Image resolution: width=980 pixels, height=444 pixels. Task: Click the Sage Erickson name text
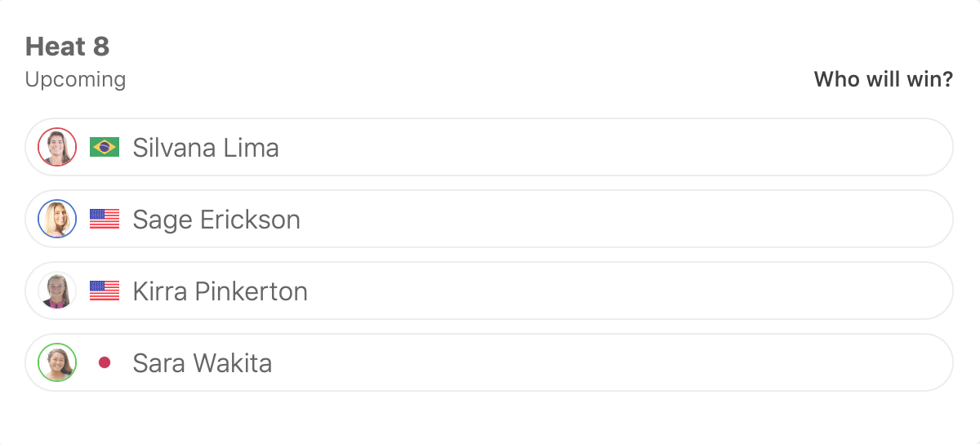pyautogui.click(x=216, y=220)
